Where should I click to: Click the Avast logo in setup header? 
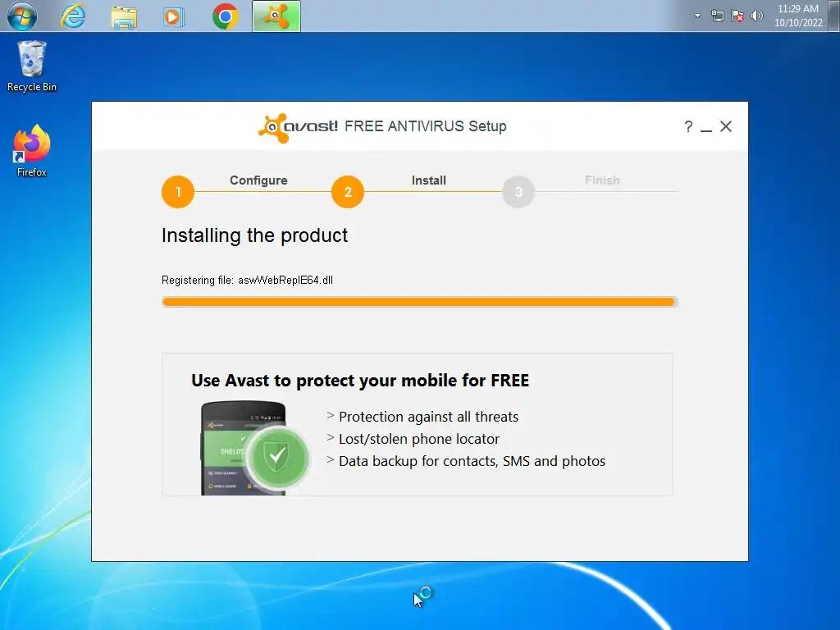point(298,127)
